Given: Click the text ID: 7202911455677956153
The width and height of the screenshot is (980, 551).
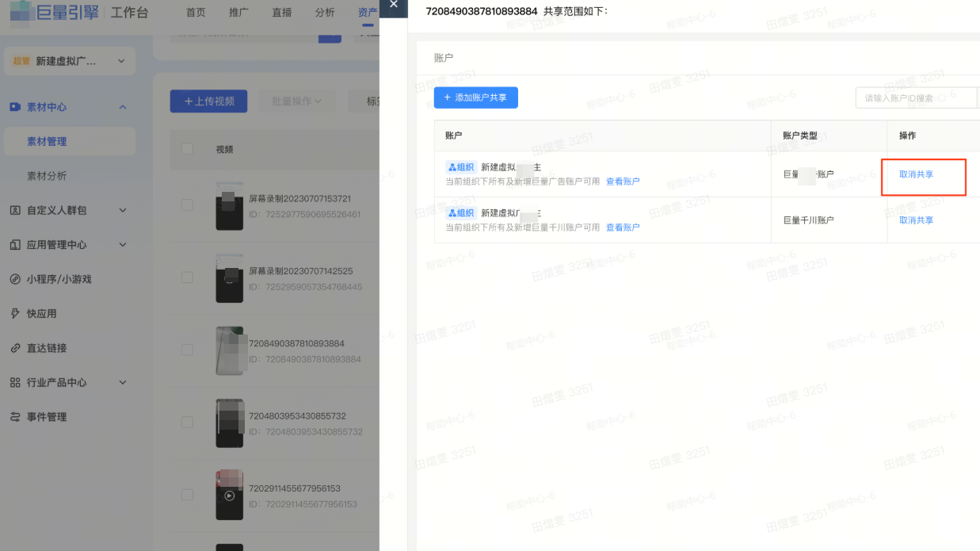Looking at the screenshot, I should pyautogui.click(x=303, y=504).
